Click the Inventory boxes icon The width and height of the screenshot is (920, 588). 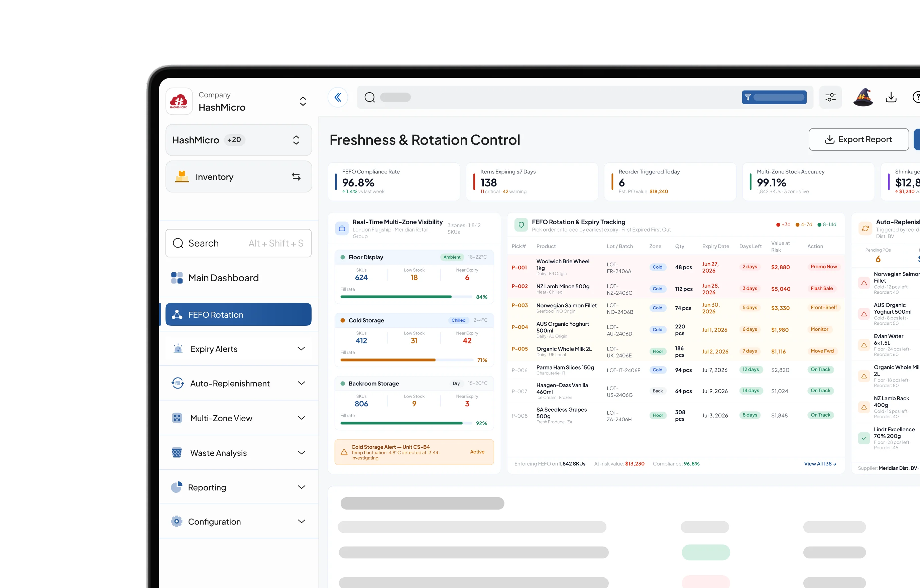pyautogui.click(x=182, y=176)
